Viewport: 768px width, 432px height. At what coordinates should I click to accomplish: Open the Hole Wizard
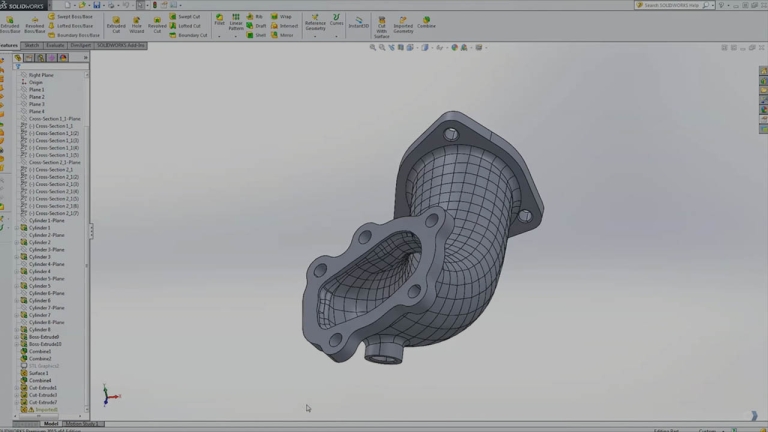click(137, 24)
